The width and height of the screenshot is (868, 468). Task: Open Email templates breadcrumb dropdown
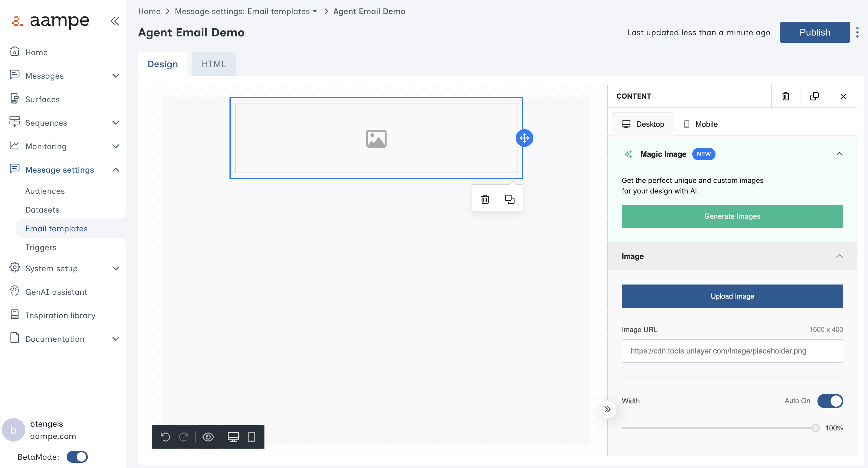315,11
